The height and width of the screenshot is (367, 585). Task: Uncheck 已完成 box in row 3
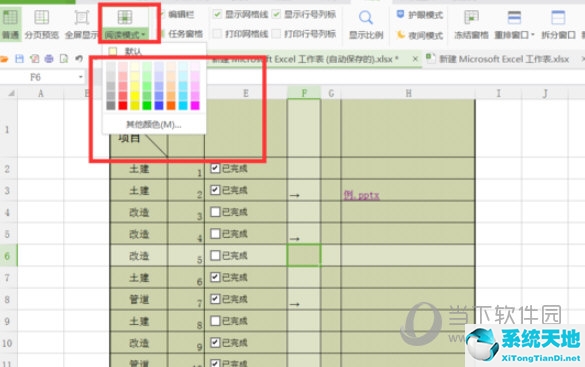[215, 190]
